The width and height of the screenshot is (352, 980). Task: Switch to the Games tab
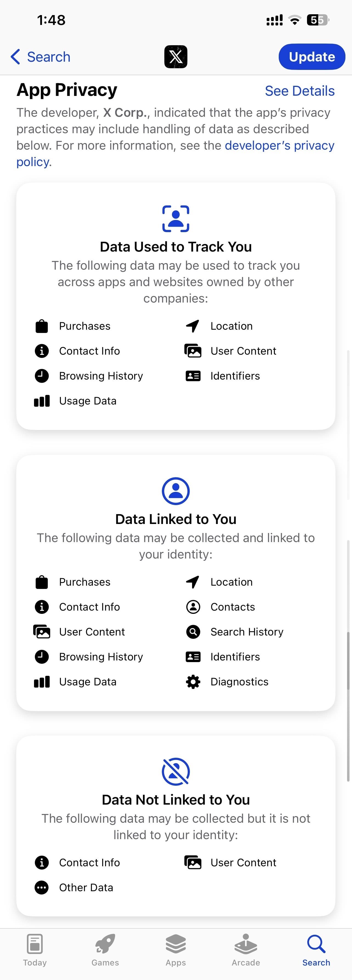point(105,950)
